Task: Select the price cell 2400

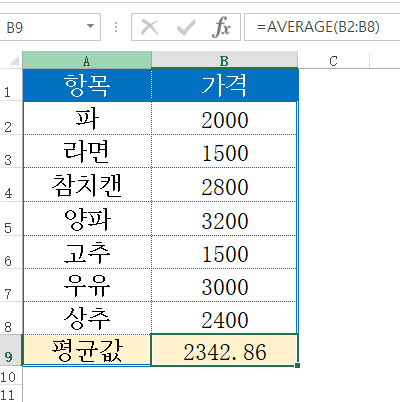Action: (x=224, y=318)
